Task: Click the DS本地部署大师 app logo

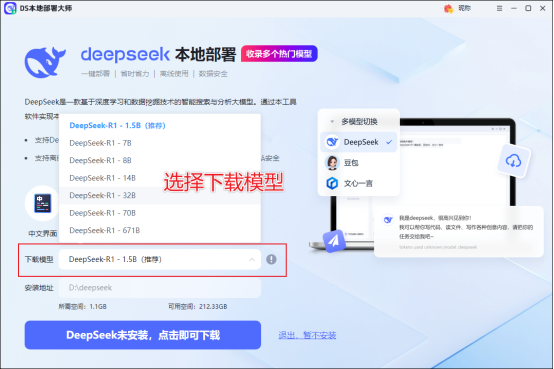Action: [x=10, y=8]
